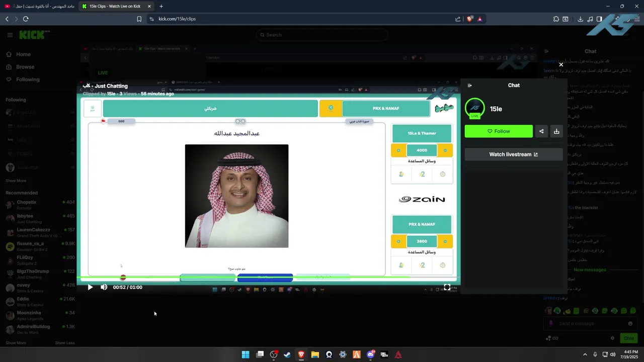Open the Watch livestream button
The height and width of the screenshot is (362, 644).
[514, 154]
